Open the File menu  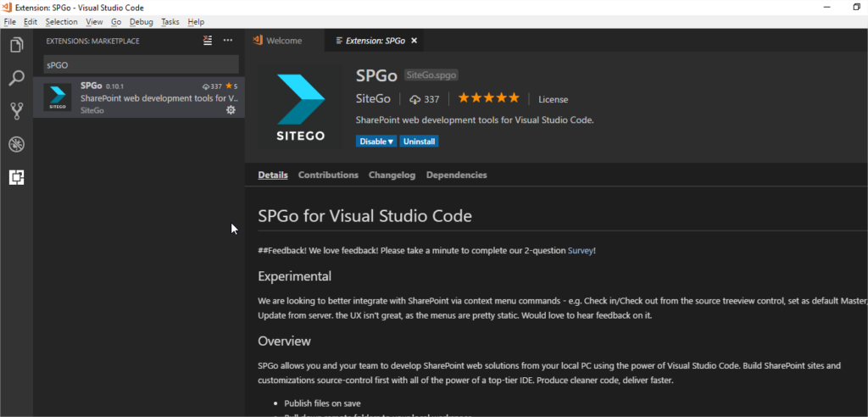[10, 21]
